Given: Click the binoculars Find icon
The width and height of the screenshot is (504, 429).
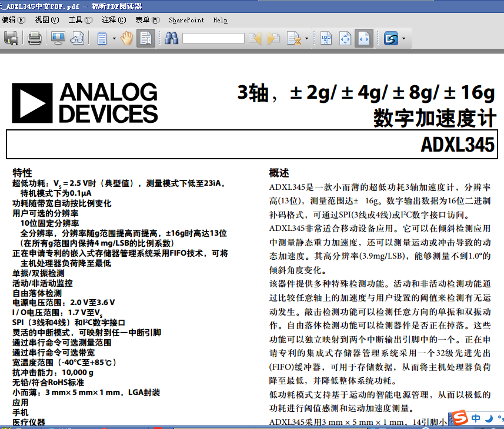Looking at the screenshot, I should (x=171, y=39).
